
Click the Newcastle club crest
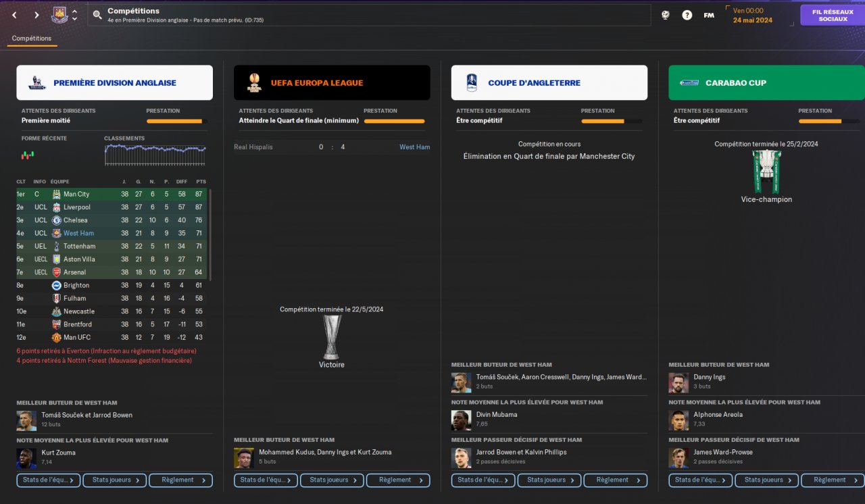[x=57, y=311]
